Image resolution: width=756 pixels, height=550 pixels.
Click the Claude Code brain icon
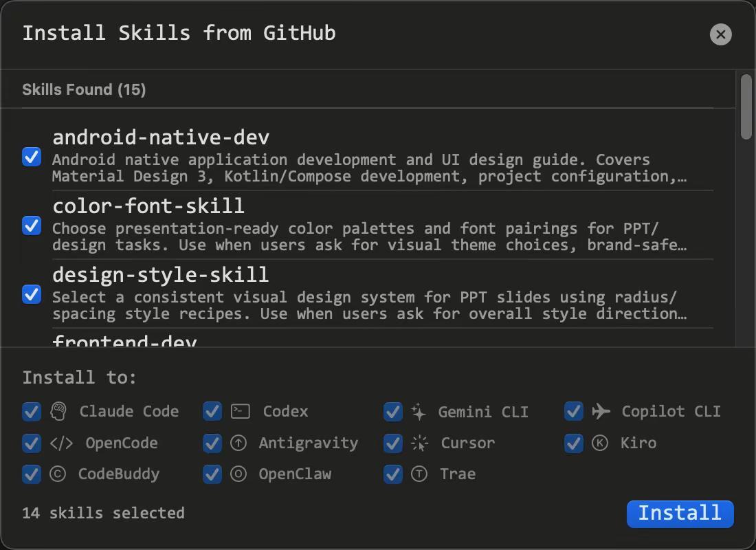coord(57,411)
